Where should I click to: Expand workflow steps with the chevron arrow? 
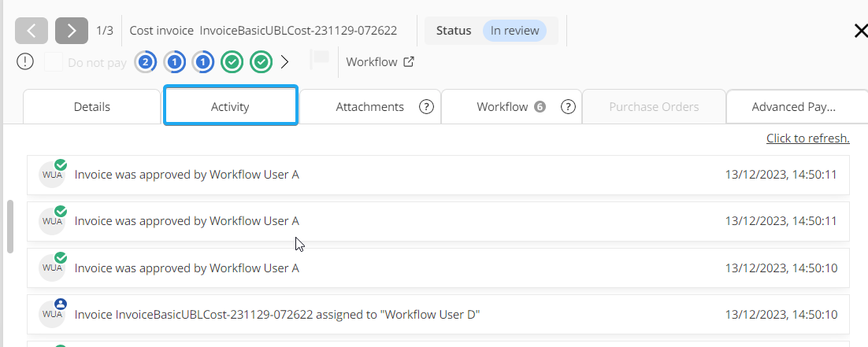coord(285,62)
